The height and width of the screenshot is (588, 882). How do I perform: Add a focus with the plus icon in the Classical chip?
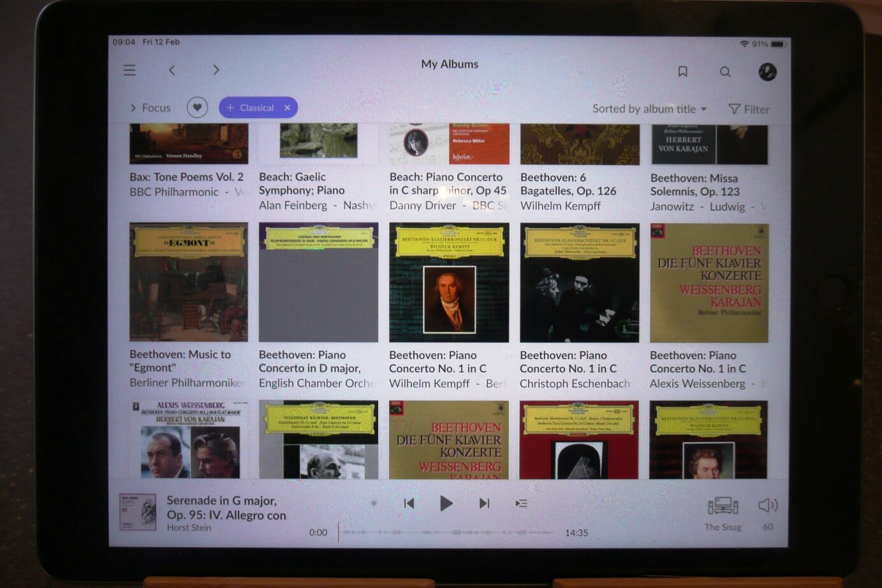coord(230,108)
